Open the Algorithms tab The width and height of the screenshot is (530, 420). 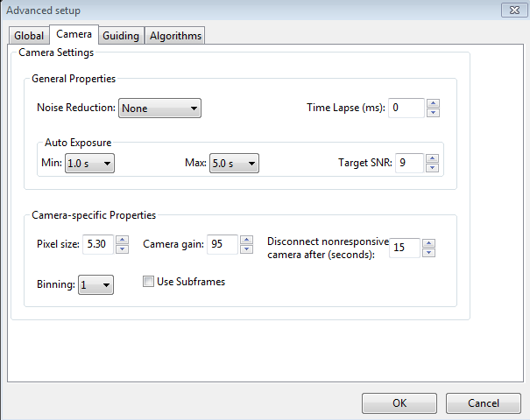coord(175,36)
